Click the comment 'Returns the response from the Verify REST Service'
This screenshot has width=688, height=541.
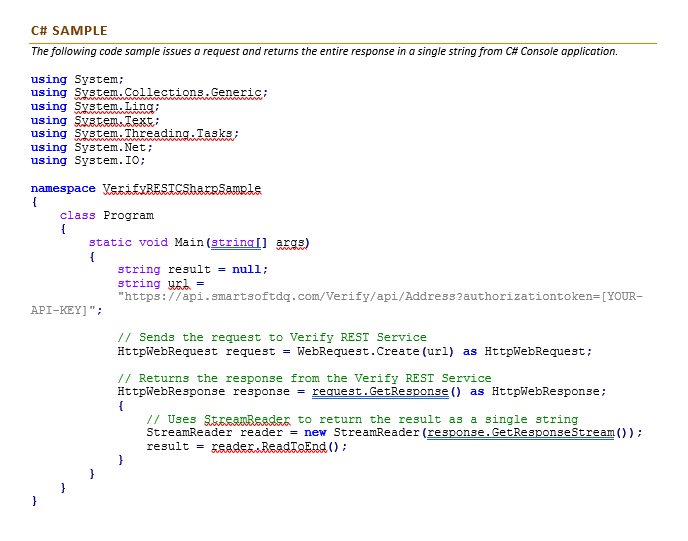coord(305,378)
